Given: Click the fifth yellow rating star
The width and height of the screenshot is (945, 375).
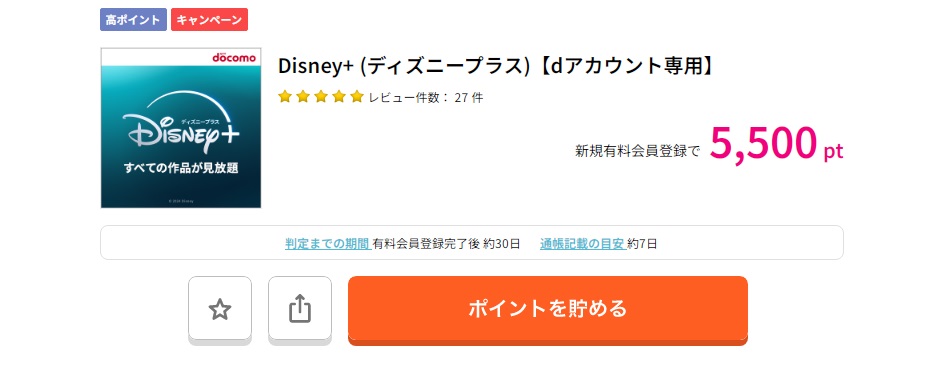Looking at the screenshot, I should pos(357,96).
